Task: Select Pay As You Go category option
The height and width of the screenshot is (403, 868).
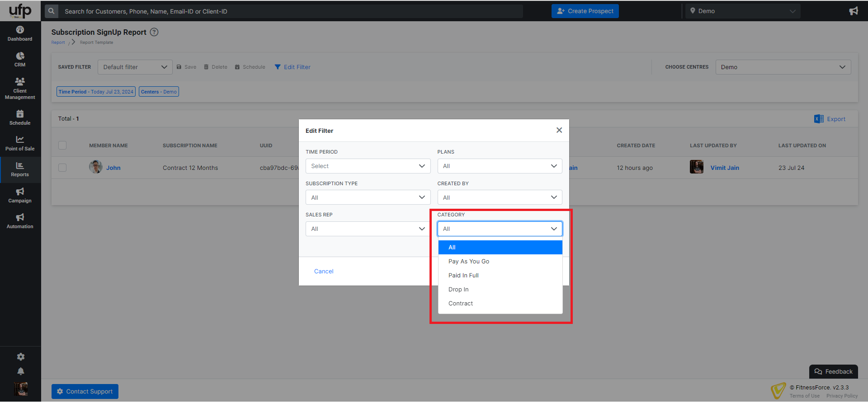Action: point(469,262)
